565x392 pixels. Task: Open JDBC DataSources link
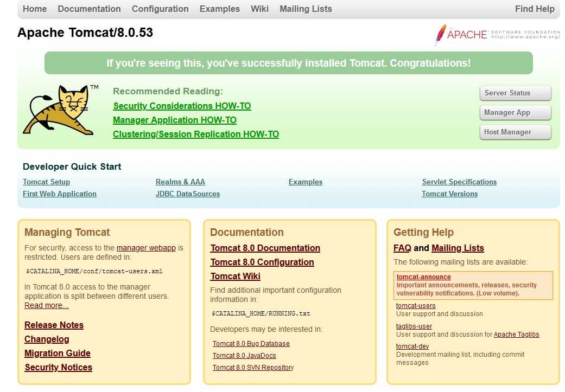click(x=188, y=194)
